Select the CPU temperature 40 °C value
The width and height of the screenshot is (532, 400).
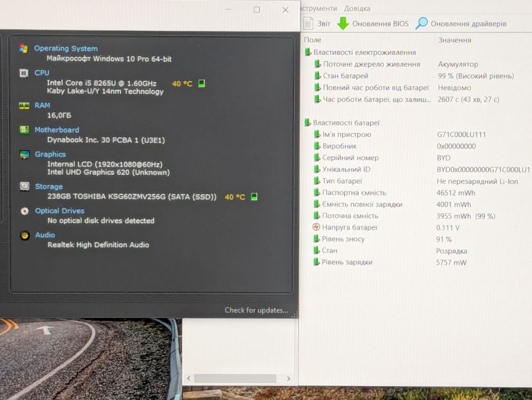(182, 84)
